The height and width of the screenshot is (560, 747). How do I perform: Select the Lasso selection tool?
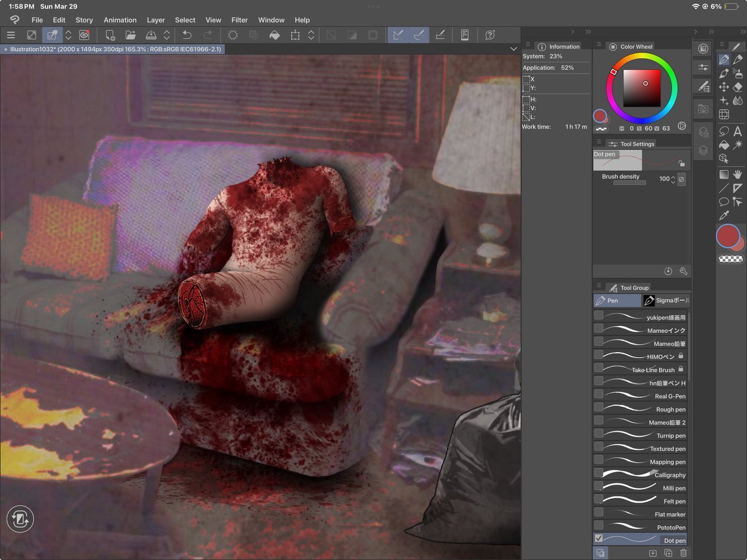[724, 131]
